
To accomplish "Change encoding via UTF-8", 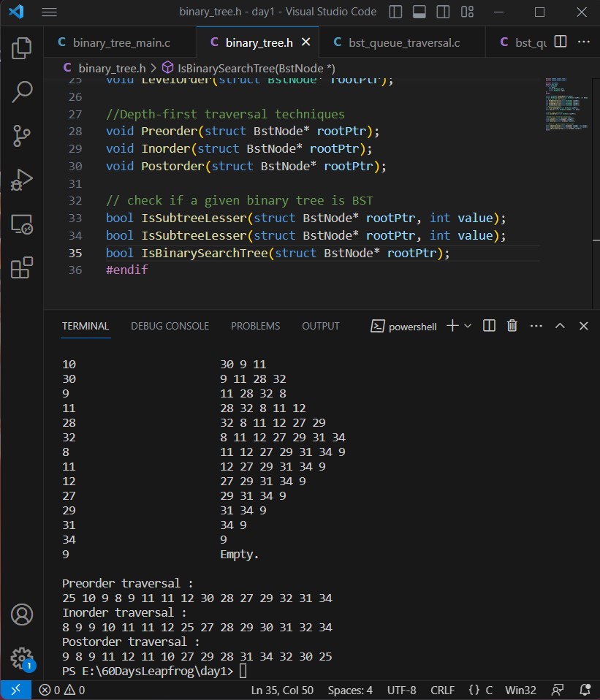I will tap(401, 691).
